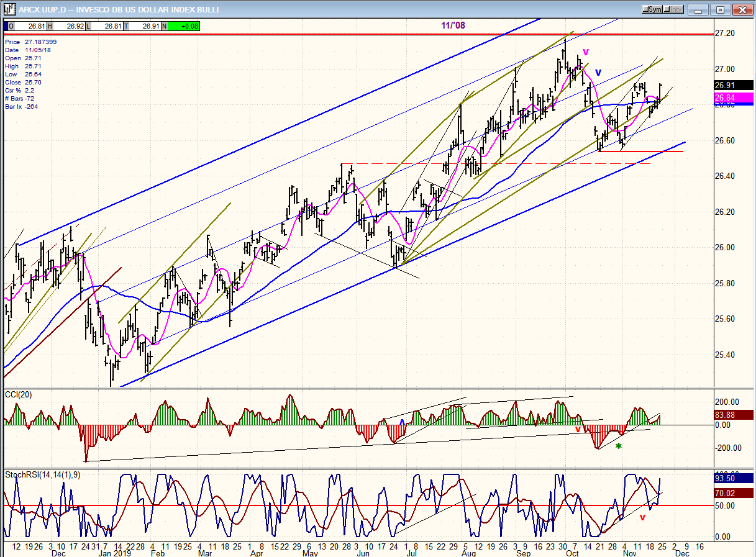Click the Last trade field showing 26.91
Viewport: 756px width, 557px height.
pyautogui.click(x=145, y=26)
